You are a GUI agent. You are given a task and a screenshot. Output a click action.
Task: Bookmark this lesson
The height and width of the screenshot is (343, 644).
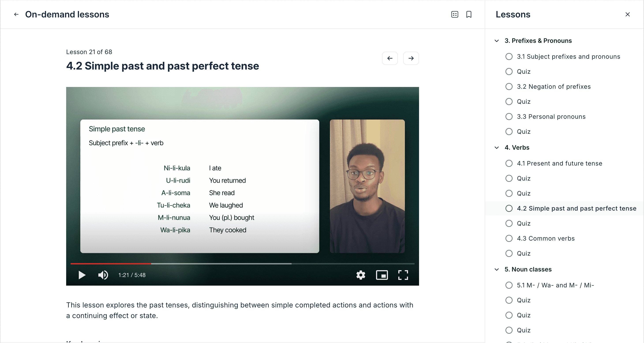click(469, 14)
